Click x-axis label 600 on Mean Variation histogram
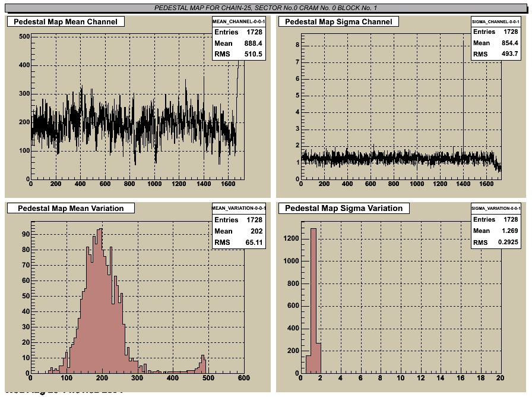532x397 pixels. pos(243,377)
